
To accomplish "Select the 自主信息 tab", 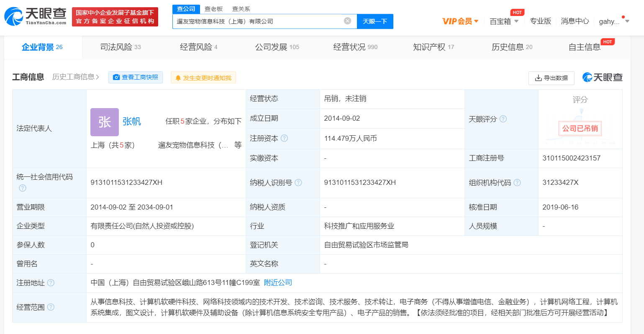I will [585, 47].
